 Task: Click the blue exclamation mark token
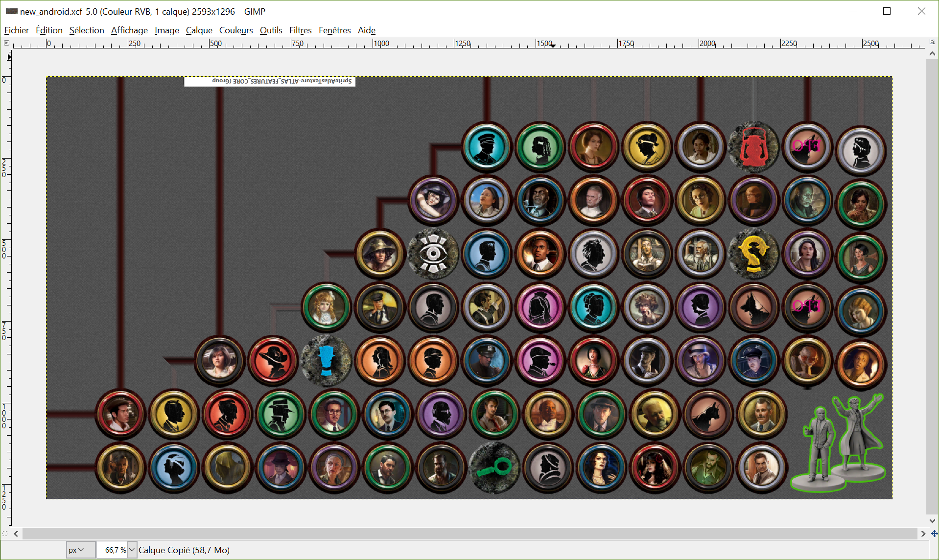click(327, 361)
